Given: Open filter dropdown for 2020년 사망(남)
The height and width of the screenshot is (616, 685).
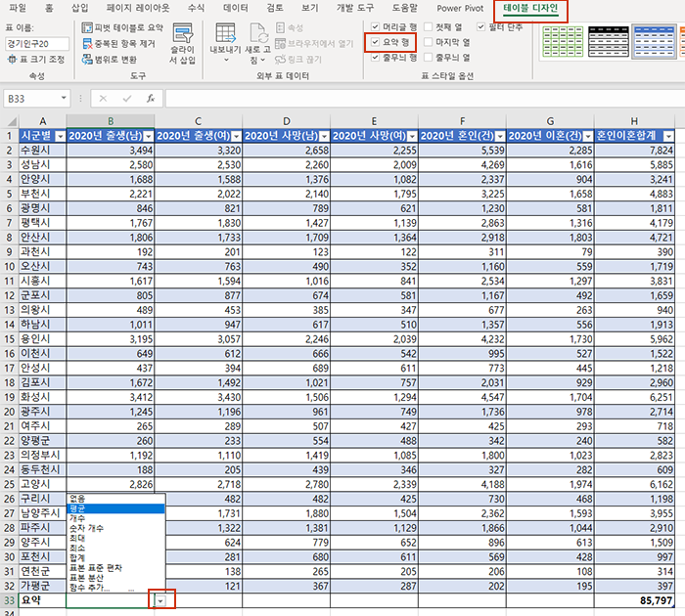Looking at the screenshot, I should coord(324,136).
